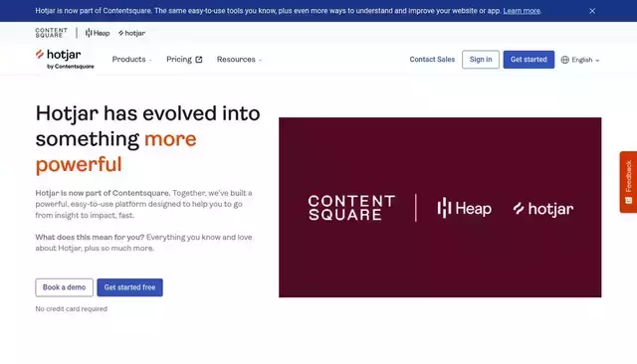This screenshot has height=364, width=637.
Task: Click the Get started free button
Action: [x=129, y=287]
